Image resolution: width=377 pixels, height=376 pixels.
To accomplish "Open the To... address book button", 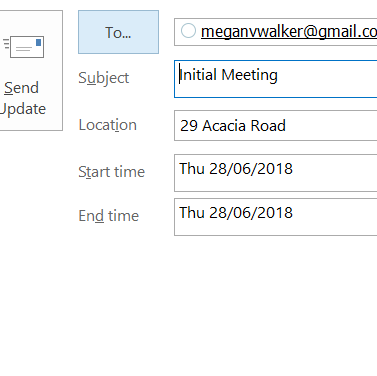I will click(118, 32).
